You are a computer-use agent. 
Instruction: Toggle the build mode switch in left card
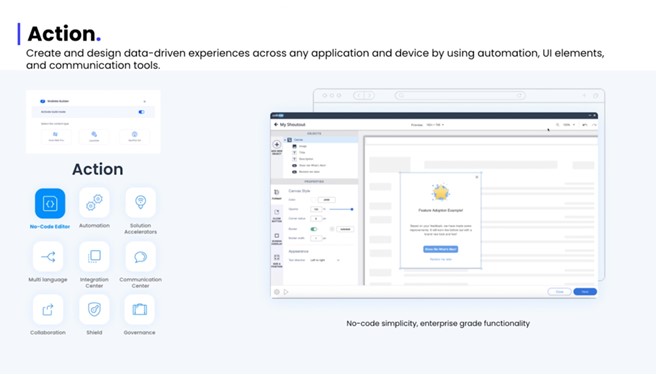click(141, 112)
